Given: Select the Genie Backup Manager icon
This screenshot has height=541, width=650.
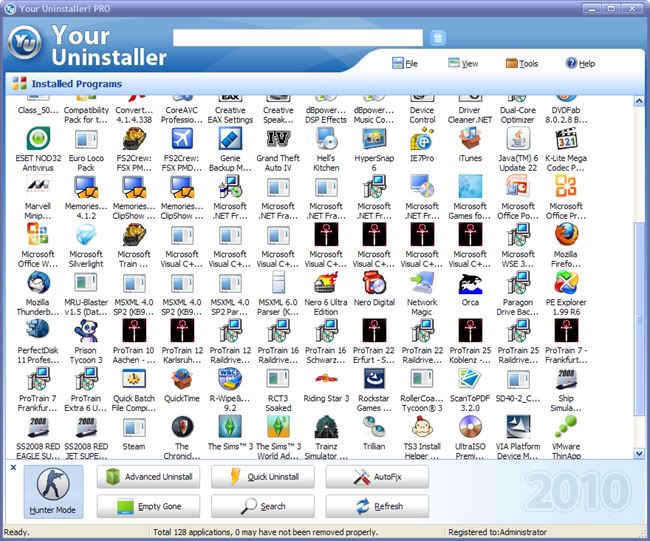Looking at the screenshot, I should 230,138.
